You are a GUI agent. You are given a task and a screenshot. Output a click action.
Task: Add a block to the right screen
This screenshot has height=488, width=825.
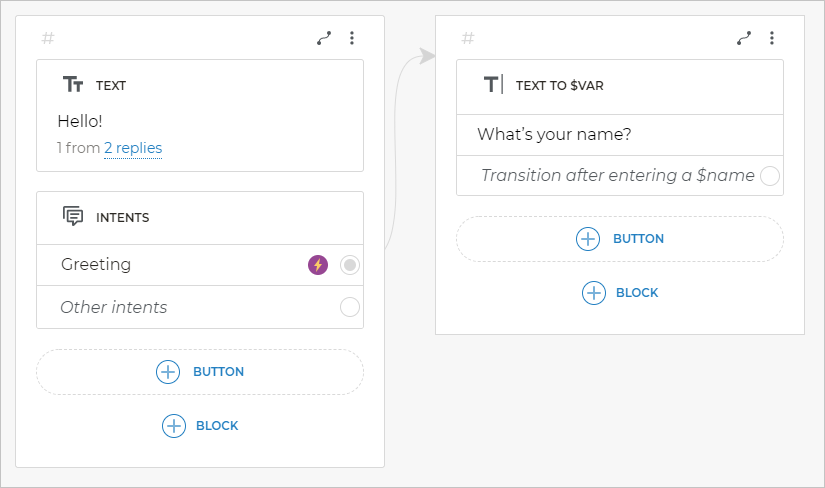620,293
